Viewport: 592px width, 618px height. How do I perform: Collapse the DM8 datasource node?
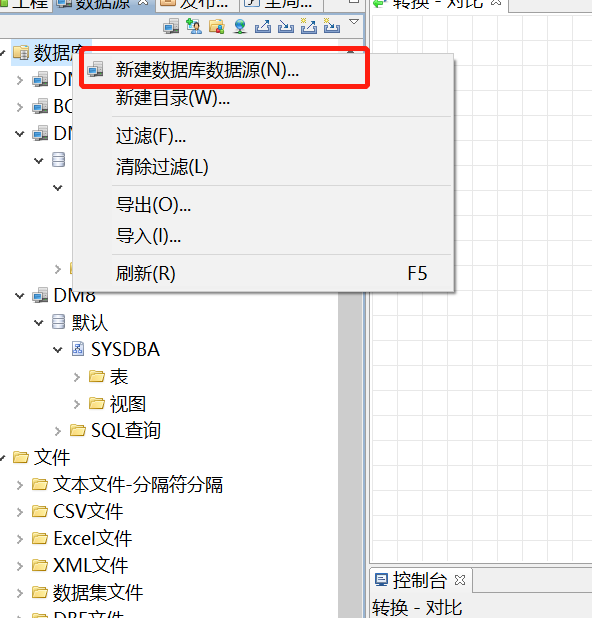coord(20,296)
